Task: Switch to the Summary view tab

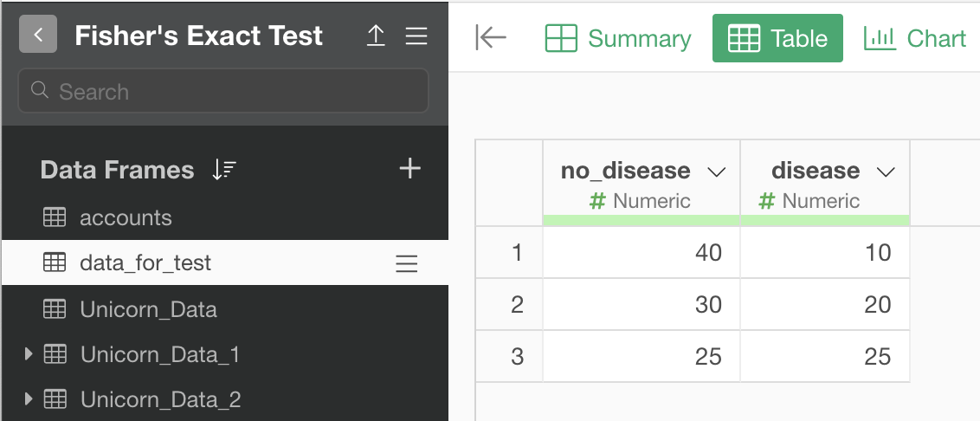Action: pos(618,38)
